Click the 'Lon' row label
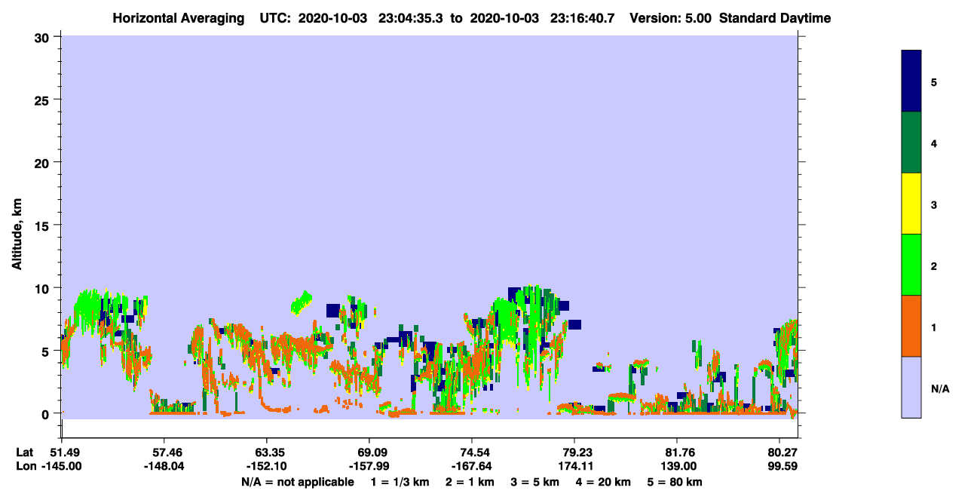Image resolution: width=980 pixels, height=503 pixels. pos(26,466)
